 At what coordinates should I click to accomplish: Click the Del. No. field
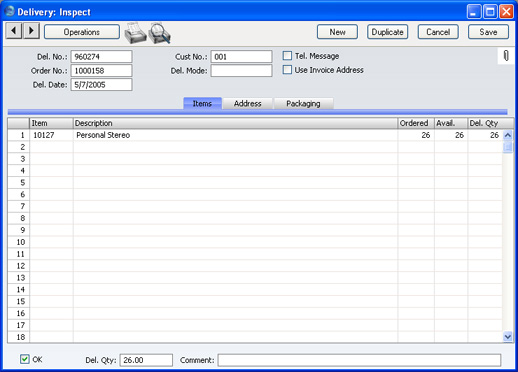[101, 57]
